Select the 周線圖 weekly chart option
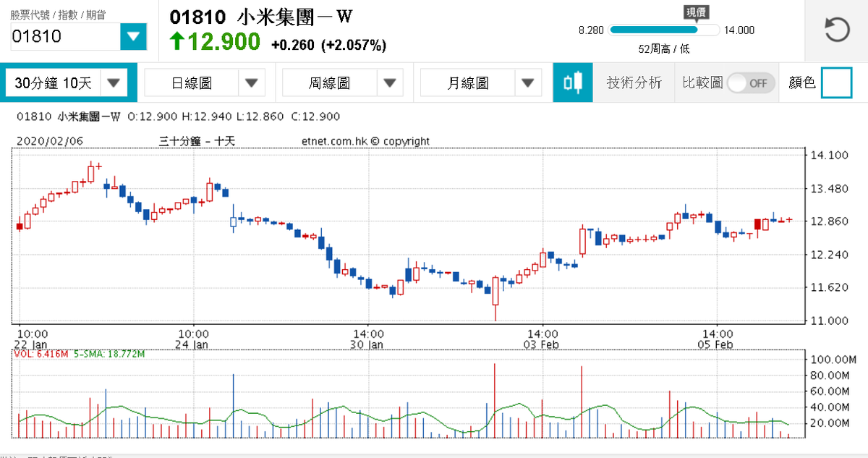 tap(330, 82)
